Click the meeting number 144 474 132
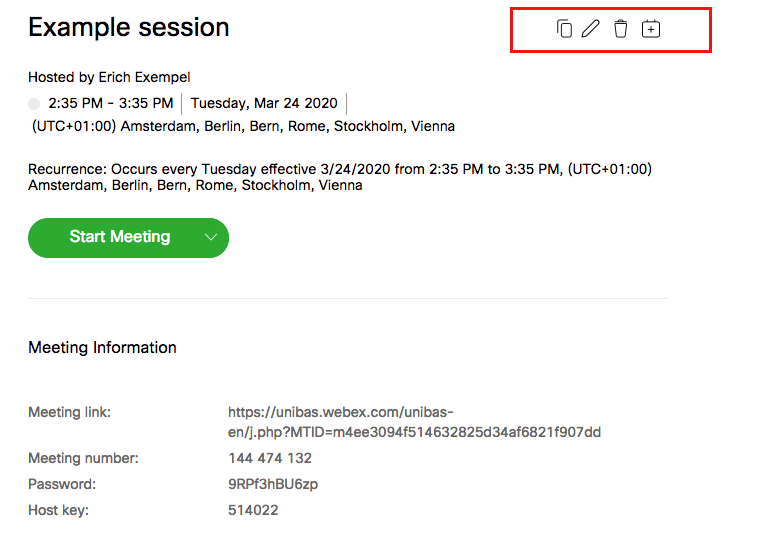This screenshot has width=780, height=541. pyautogui.click(x=270, y=458)
